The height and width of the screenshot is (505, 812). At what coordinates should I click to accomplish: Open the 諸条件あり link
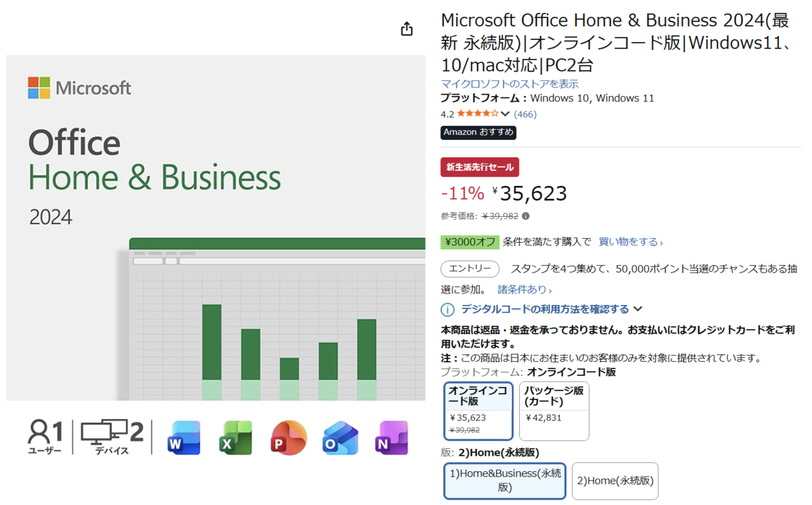click(x=524, y=289)
